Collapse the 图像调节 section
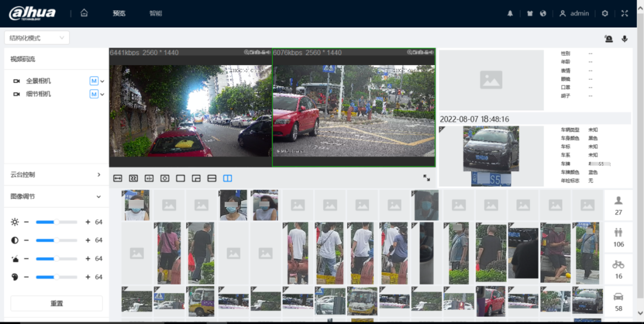 click(98, 196)
